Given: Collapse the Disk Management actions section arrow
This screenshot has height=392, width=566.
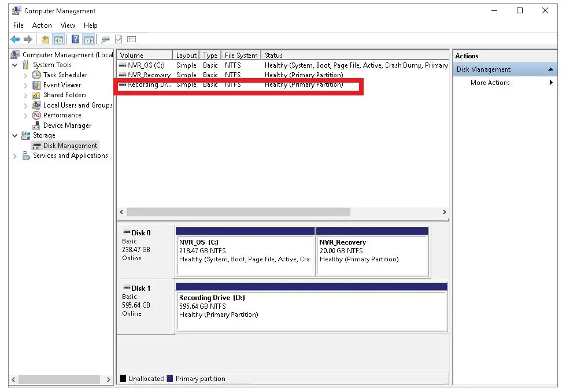Looking at the screenshot, I should tap(550, 69).
